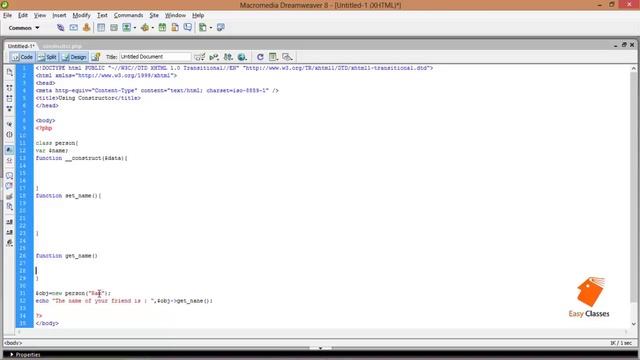
Task: Switch to Split view
Action: click(x=47, y=57)
